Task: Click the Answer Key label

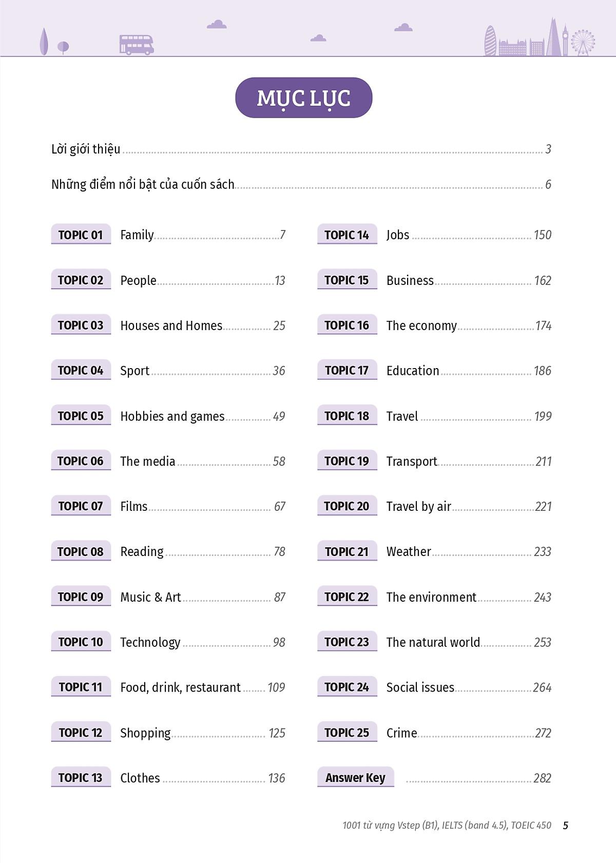Action: 355,777
